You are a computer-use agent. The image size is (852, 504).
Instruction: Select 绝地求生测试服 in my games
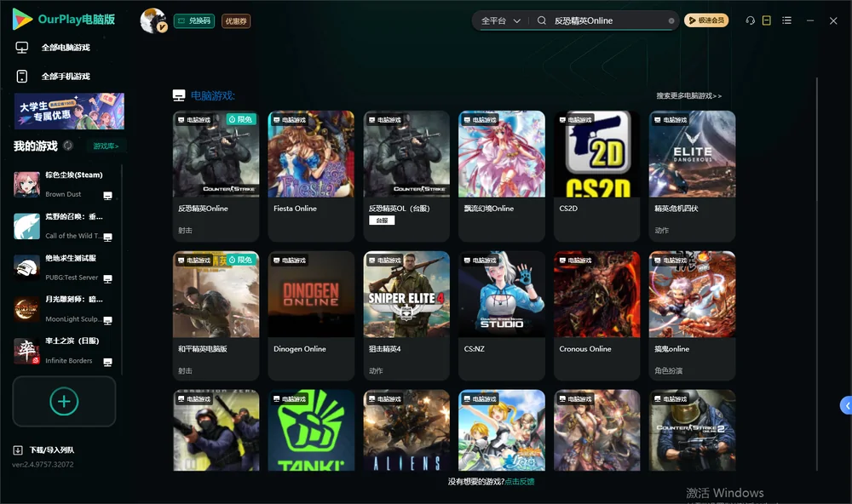[66, 267]
